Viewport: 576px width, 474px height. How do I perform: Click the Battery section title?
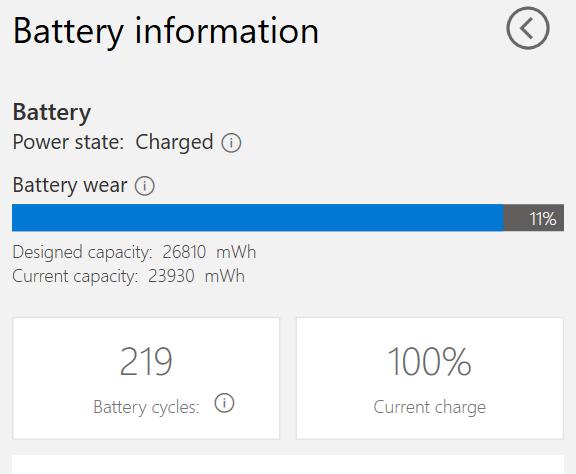coord(52,113)
